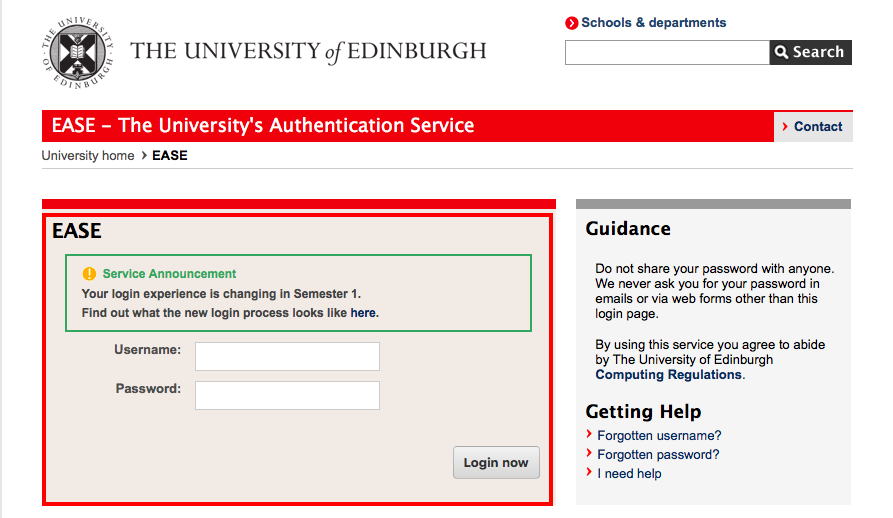Open the Contact page link
This screenshot has width=893, height=518.
(x=813, y=126)
